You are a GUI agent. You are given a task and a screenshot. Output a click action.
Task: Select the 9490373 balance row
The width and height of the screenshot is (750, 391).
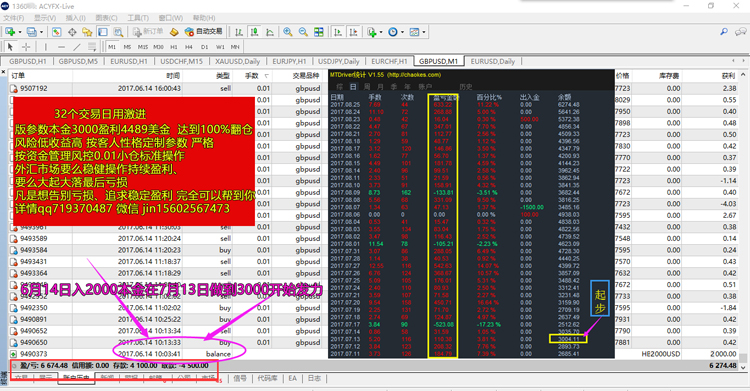click(x=374, y=354)
